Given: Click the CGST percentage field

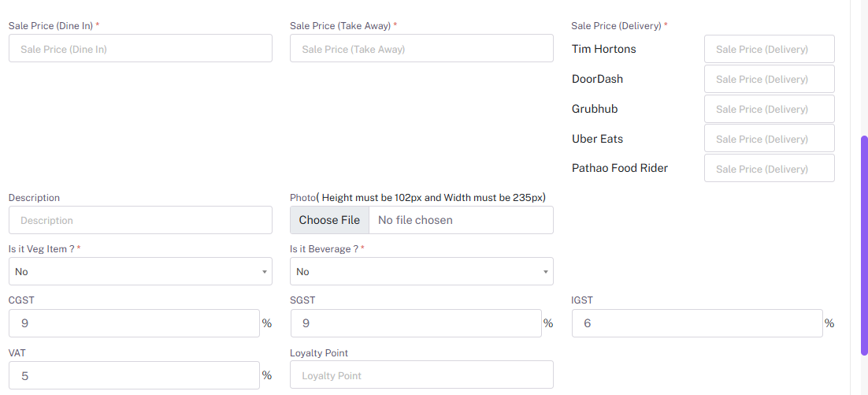Looking at the screenshot, I should [x=134, y=323].
